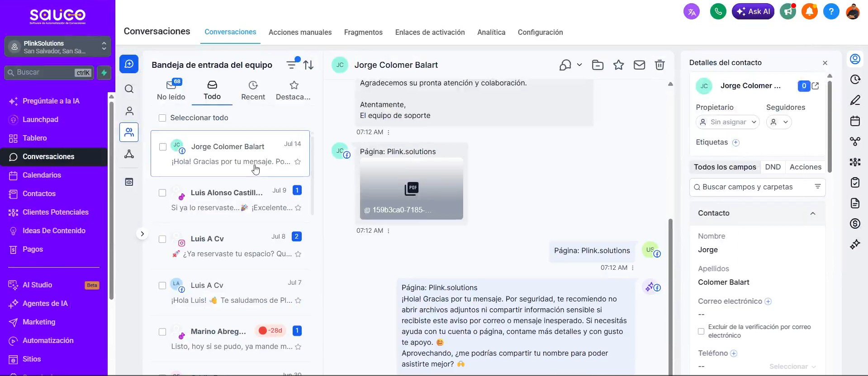Open contact in new window icon

(x=815, y=86)
